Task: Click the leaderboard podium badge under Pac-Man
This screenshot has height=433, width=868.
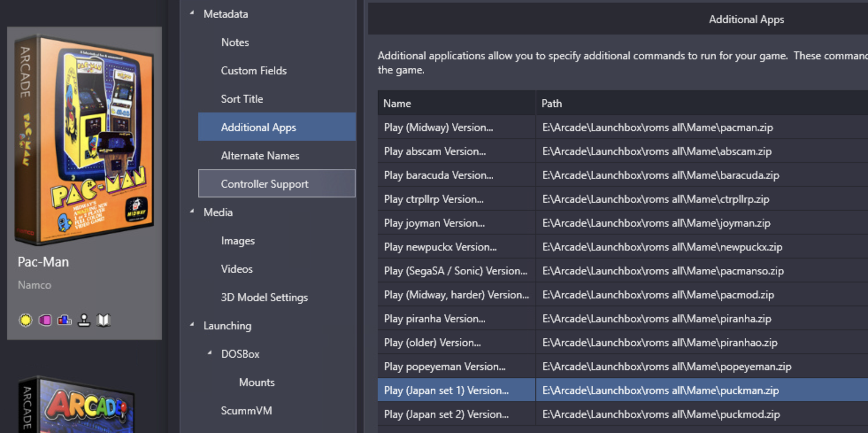Action: tap(65, 320)
